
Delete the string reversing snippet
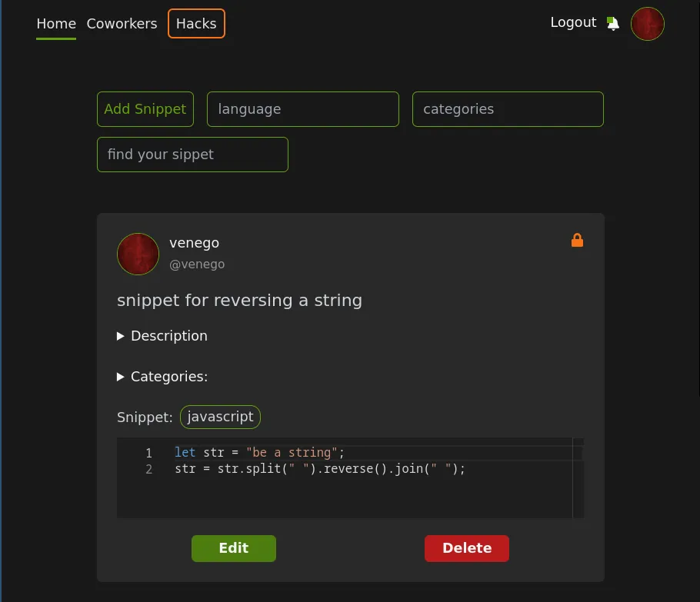(466, 548)
